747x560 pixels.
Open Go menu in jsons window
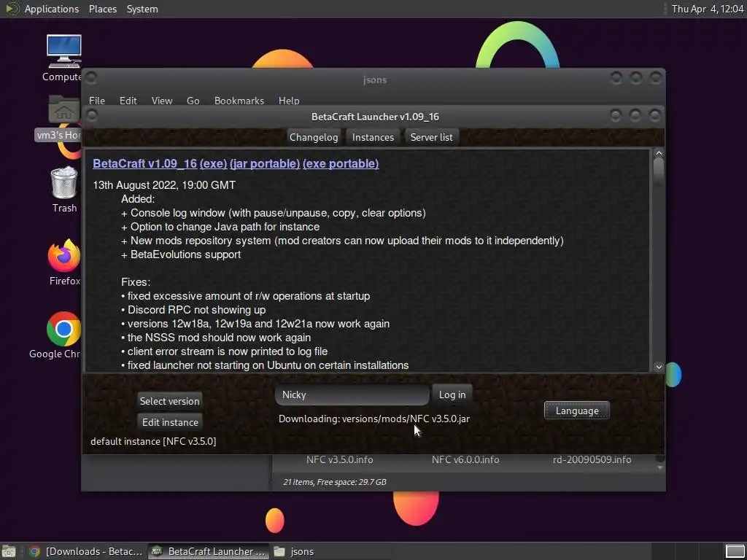193,101
